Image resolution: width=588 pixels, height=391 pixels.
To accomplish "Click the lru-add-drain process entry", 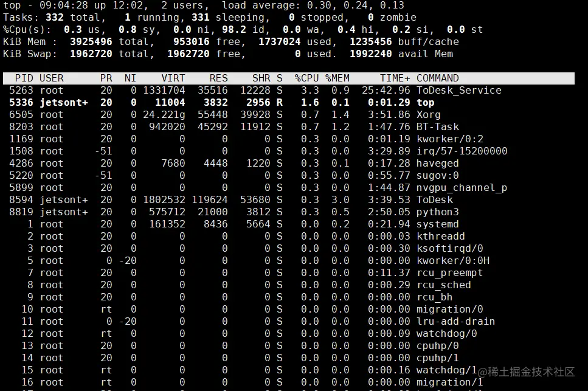I will coord(455,321).
